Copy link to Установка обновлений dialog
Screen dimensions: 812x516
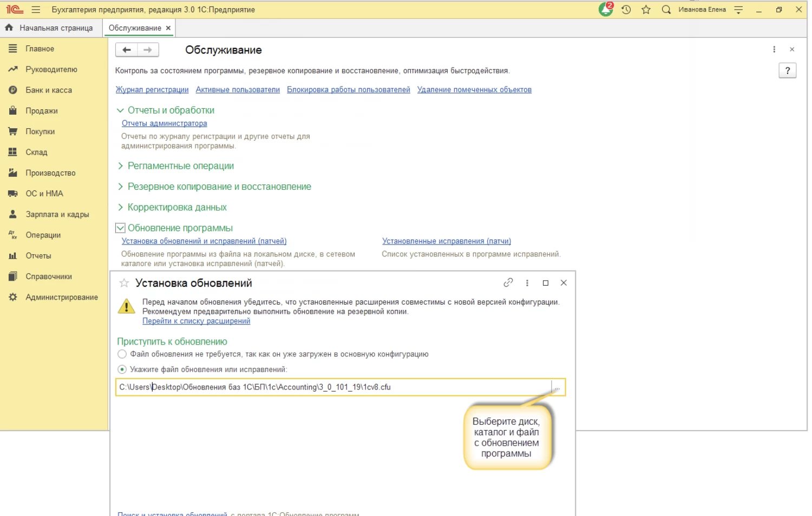click(x=508, y=283)
